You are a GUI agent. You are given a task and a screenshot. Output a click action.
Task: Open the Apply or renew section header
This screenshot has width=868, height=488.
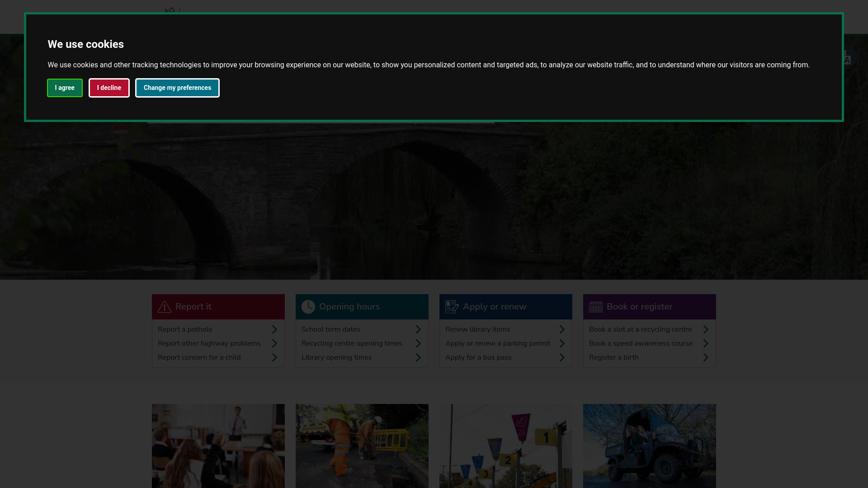point(506,307)
